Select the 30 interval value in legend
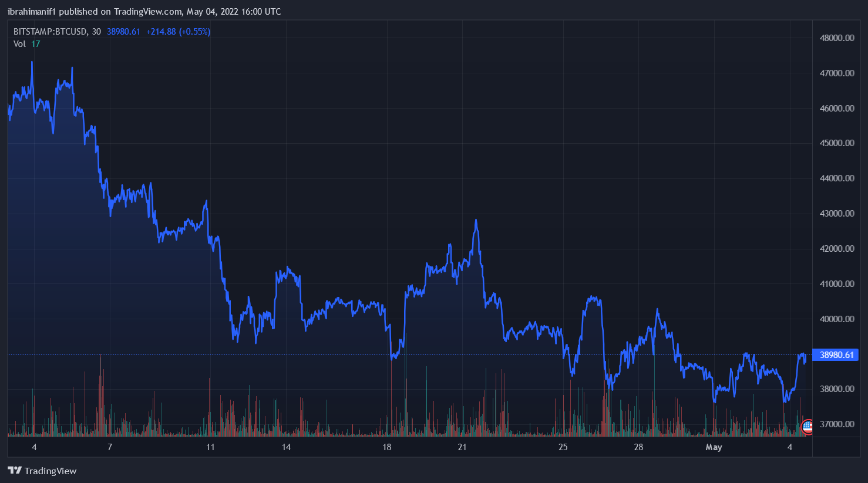The image size is (868, 483). point(96,32)
